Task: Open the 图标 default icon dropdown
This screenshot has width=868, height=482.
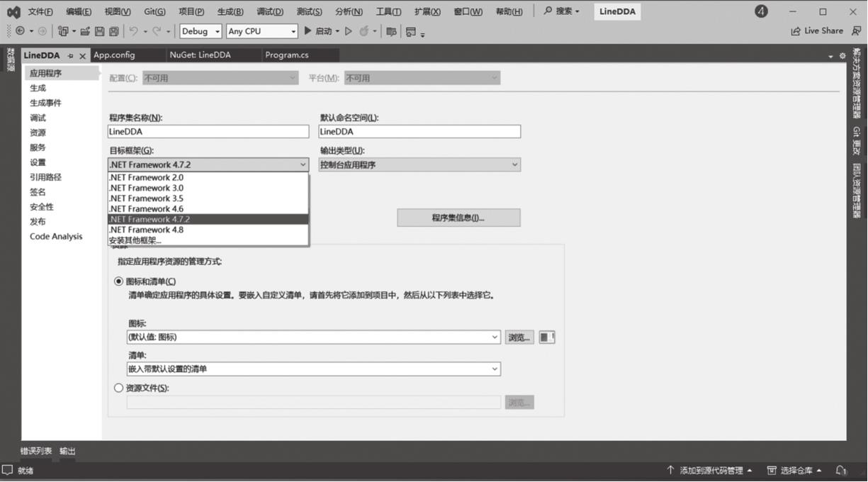Action: [x=314, y=337]
